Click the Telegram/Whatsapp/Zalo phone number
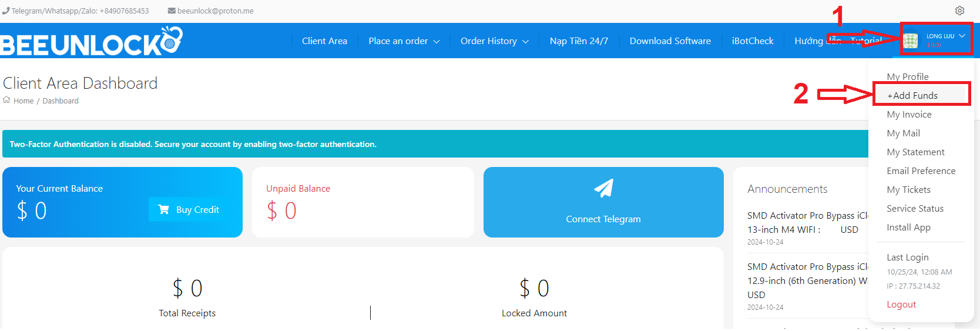980x331 pixels. click(80, 11)
